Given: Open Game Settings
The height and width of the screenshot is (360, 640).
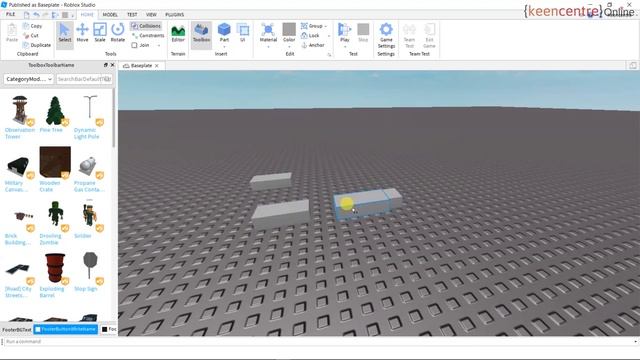Looking at the screenshot, I should 386,36.
